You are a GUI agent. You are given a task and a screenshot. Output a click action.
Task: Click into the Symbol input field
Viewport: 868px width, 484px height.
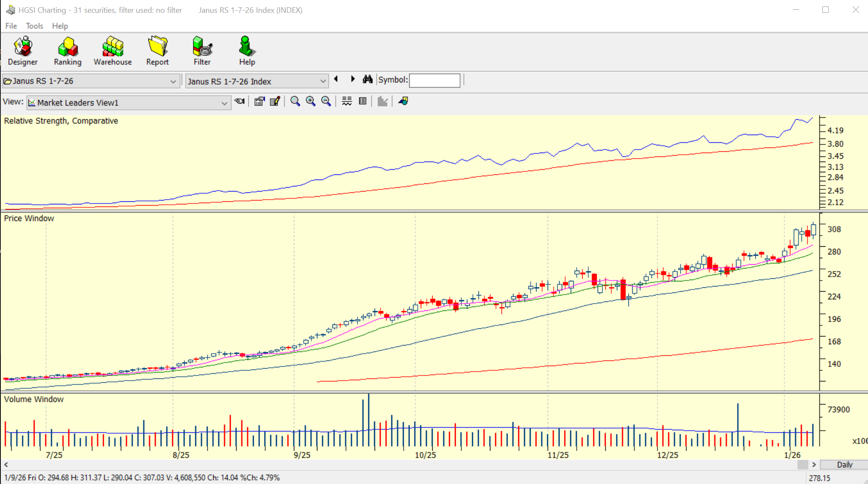pyautogui.click(x=434, y=80)
